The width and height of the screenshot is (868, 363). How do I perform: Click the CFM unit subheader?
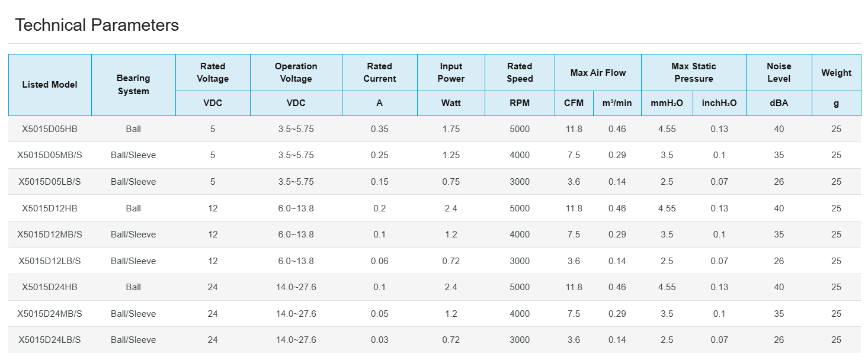(574, 103)
